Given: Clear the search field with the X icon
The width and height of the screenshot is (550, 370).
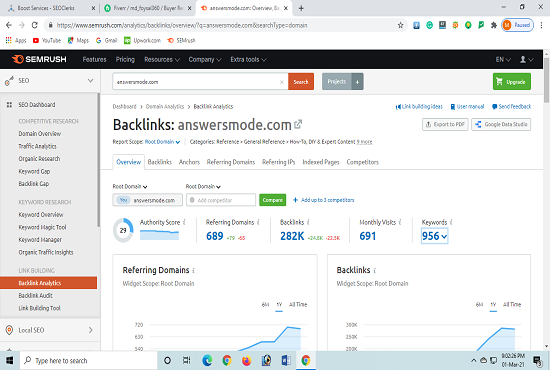Looking at the screenshot, I should coord(281,82).
